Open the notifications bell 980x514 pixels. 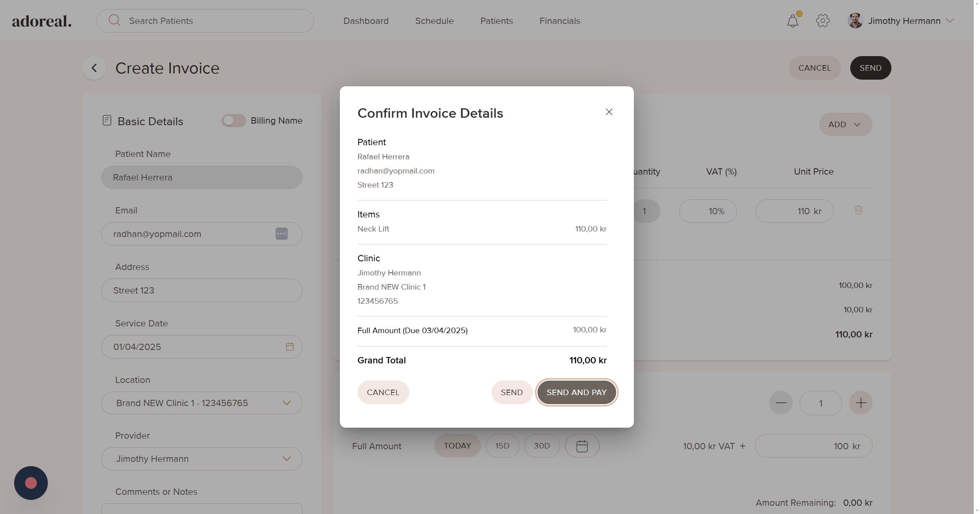[792, 21]
